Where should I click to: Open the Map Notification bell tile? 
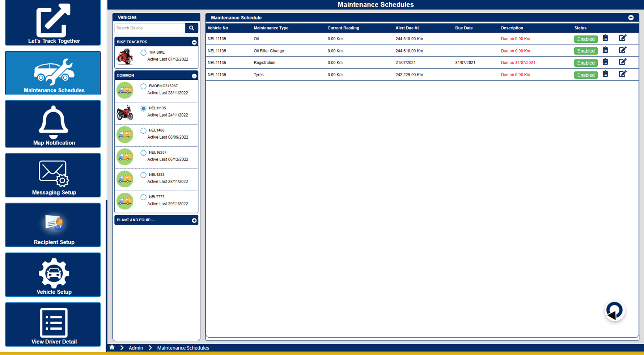click(x=53, y=124)
